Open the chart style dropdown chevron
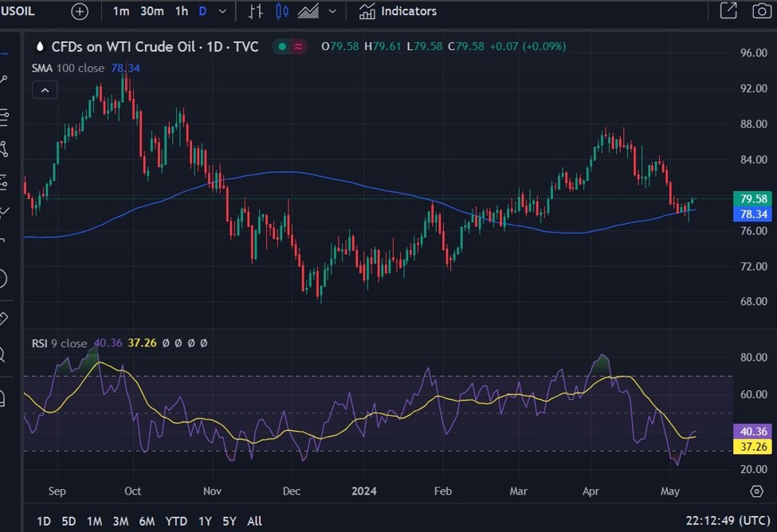This screenshot has height=532, width=777. (333, 11)
